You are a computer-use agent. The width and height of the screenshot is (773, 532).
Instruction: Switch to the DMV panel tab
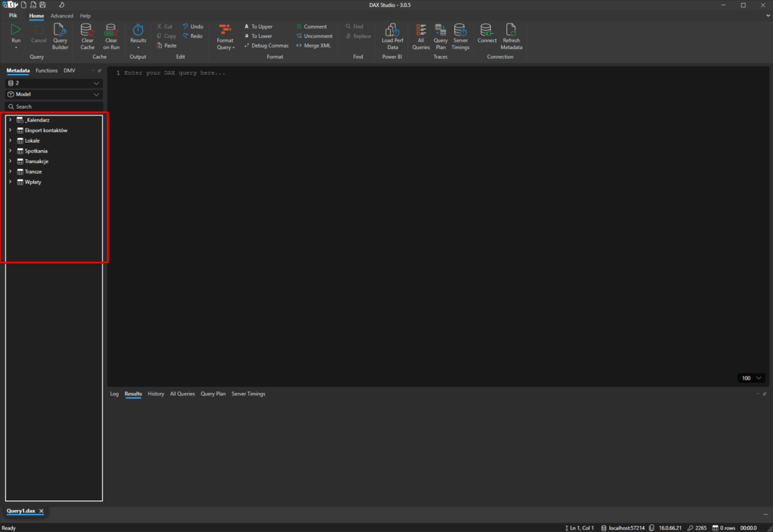[x=69, y=70]
